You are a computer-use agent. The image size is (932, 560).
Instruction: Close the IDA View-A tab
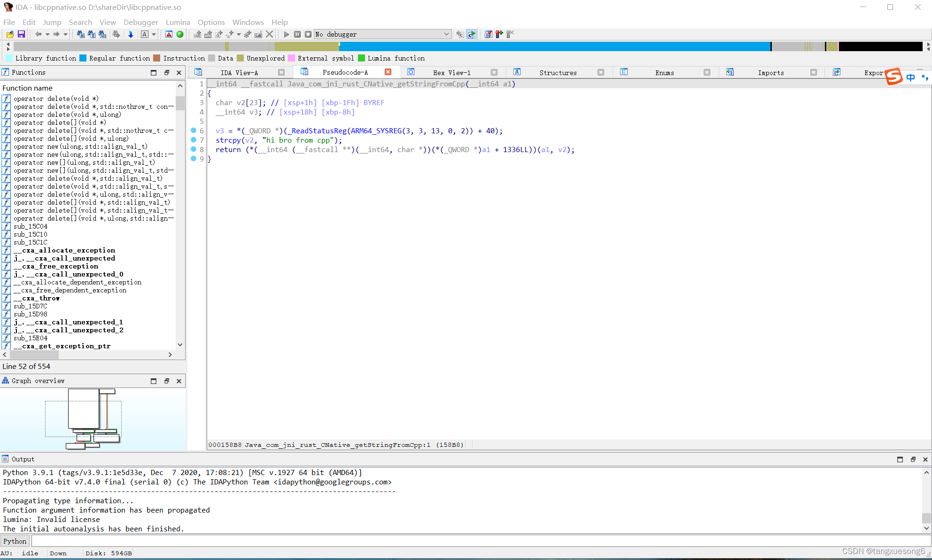coord(281,72)
